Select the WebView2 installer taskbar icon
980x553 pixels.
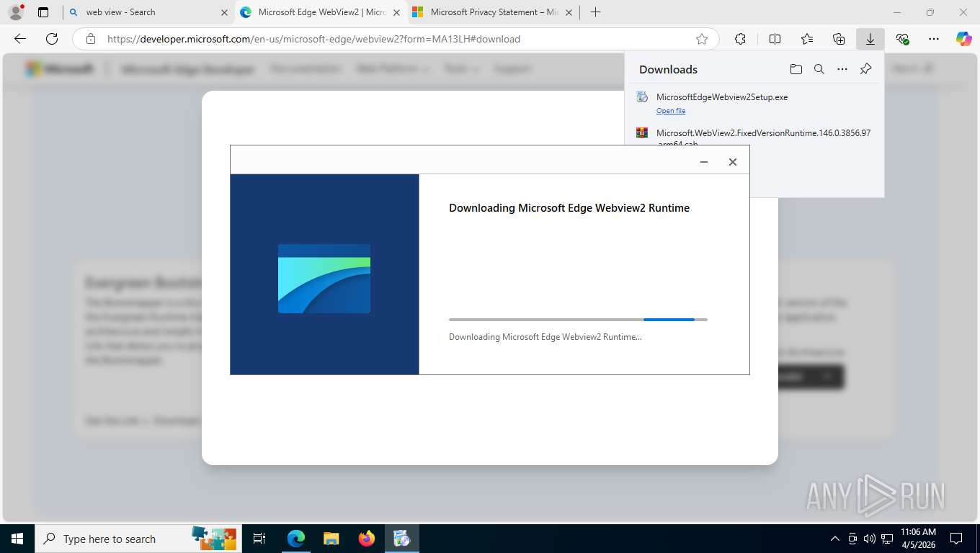click(401, 539)
